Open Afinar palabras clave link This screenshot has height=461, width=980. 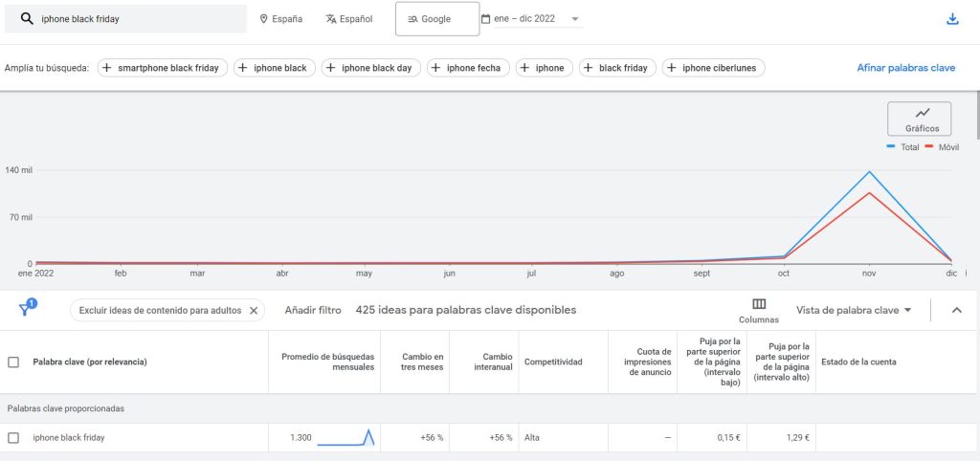pos(905,68)
